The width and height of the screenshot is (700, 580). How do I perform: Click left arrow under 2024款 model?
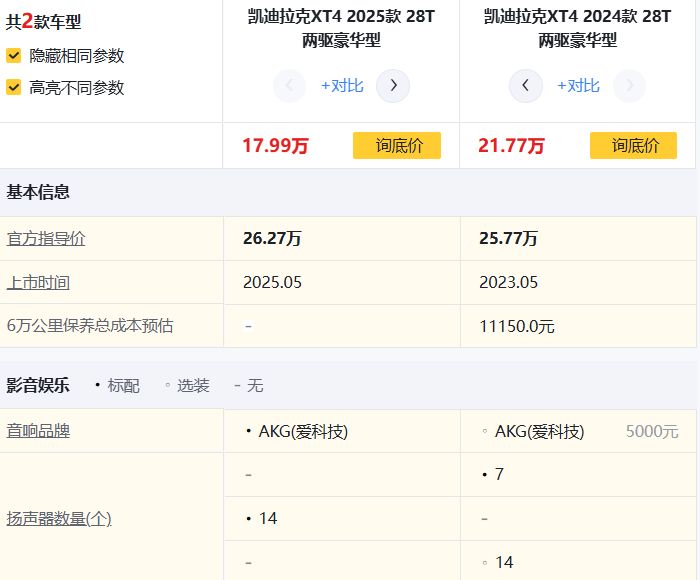pos(525,85)
